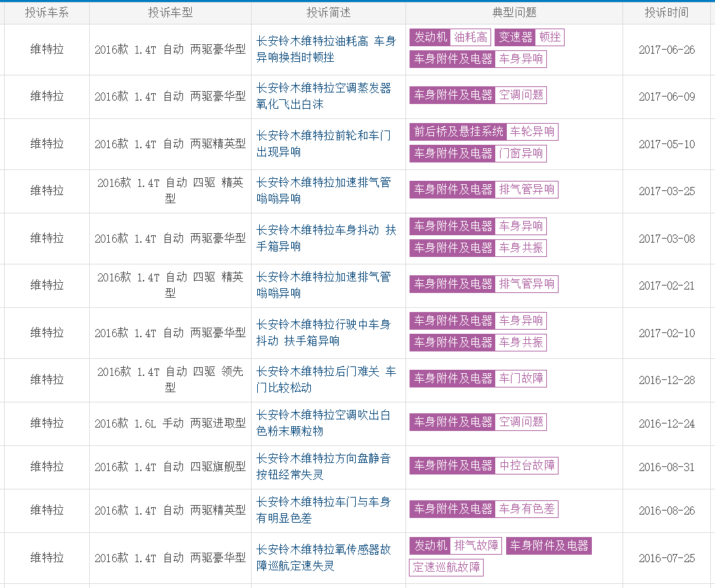Open complaint link 长安铃木维特拉行驶中车身抖动 扶手箱异响
This screenshot has height=588, width=715.
point(324,332)
